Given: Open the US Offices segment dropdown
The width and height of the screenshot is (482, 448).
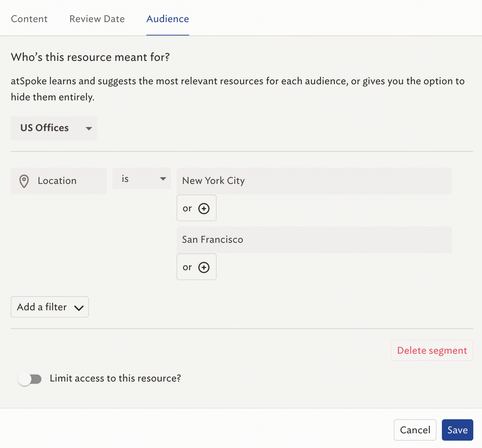Looking at the screenshot, I should click(54, 128).
